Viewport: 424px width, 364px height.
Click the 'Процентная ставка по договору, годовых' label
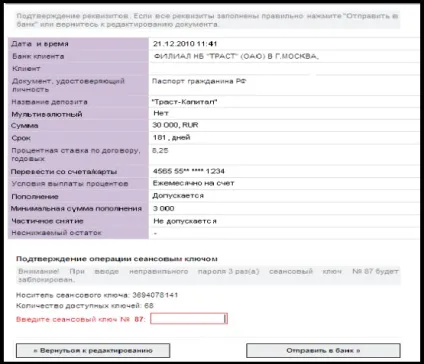pyautogui.click(x=76, y=155)
